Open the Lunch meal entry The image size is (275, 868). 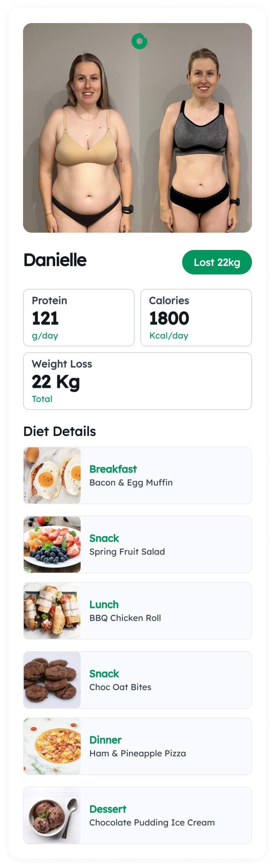click(137, 611)
